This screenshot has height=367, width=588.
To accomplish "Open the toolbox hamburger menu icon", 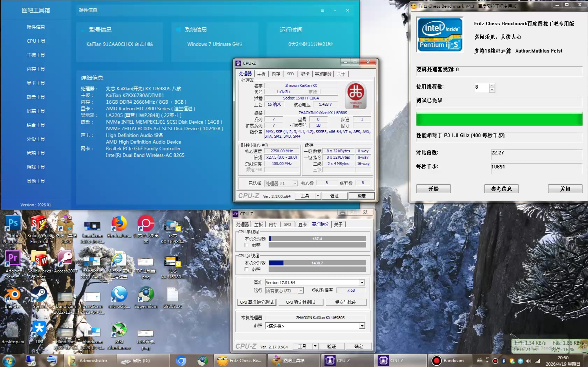I will (322, 10).
